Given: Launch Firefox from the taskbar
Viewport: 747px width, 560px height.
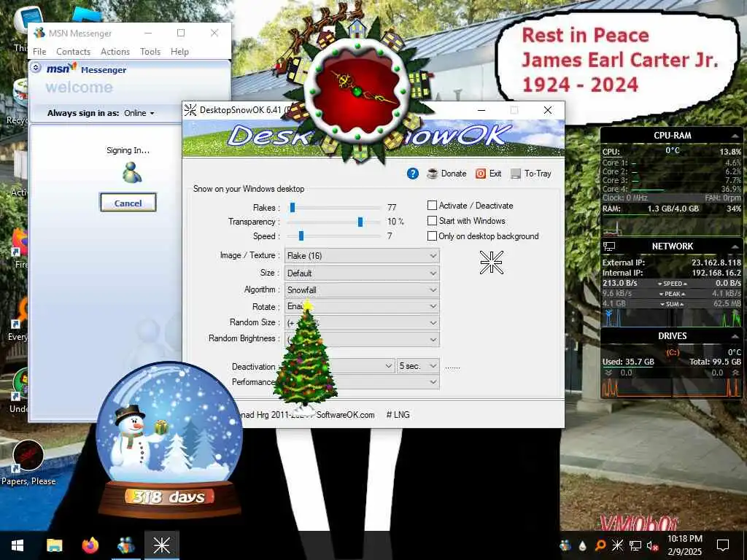Looking at the screenshot, I should (x=90, y=545).
